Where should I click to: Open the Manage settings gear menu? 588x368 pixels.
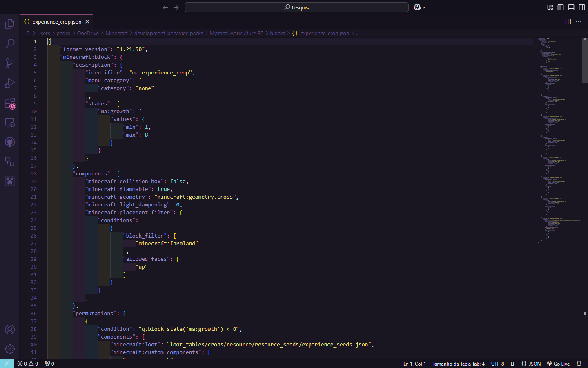point(10,349)
